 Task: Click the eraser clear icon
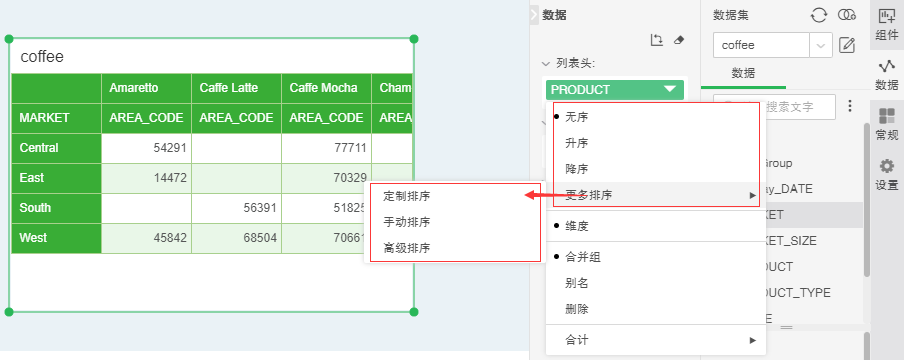tap(679, 40)
